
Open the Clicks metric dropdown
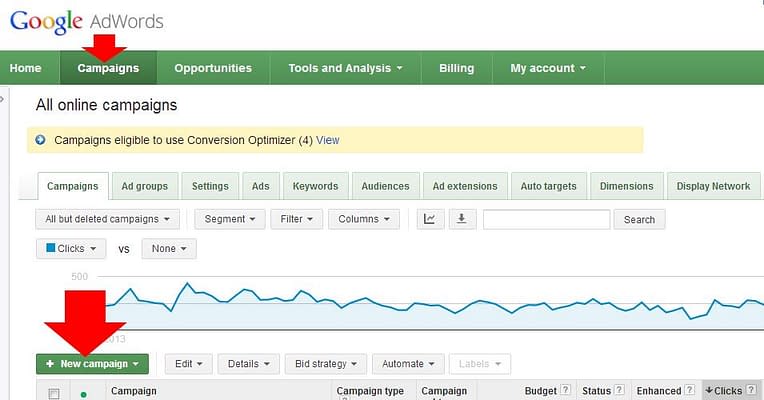tap(71, 248)
